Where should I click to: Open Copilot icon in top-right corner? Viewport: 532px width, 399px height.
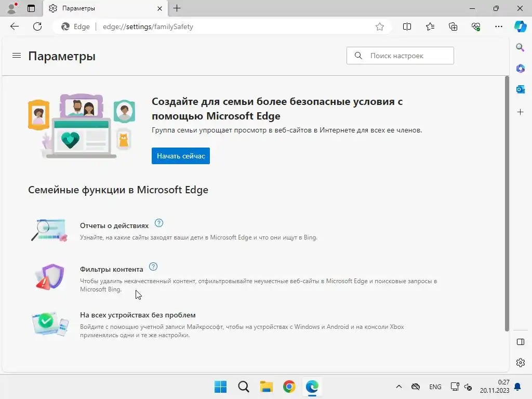(x=520, y=26)
